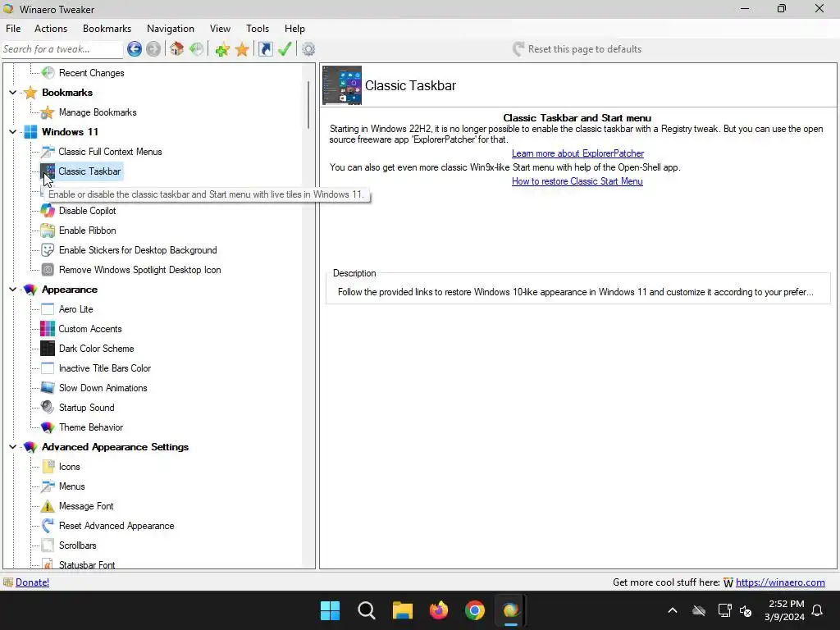Click the Startup Sound speaker icon
The height and width of the screenshot is (630, 840).
coord(48,408)
